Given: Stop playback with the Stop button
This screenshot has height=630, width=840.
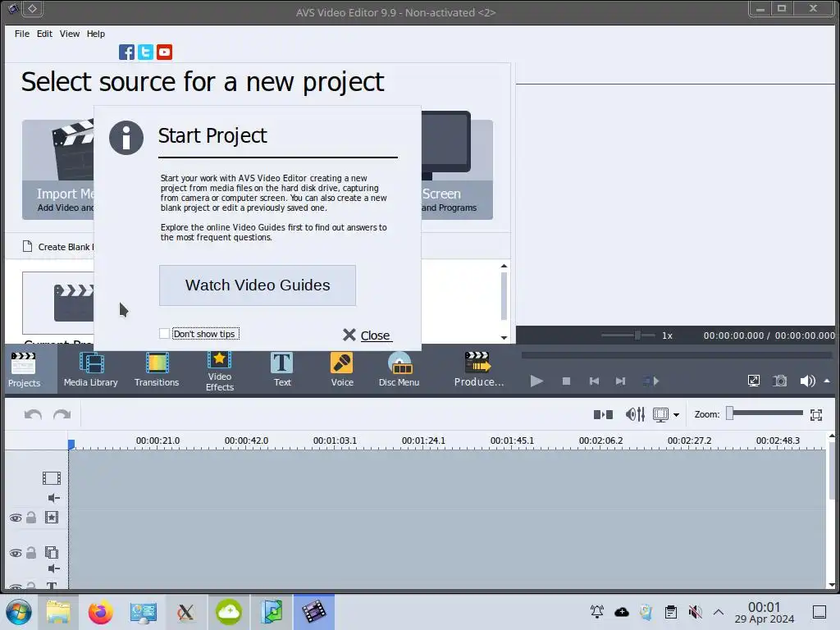Looking at the screenshot, I should point(566,381).
